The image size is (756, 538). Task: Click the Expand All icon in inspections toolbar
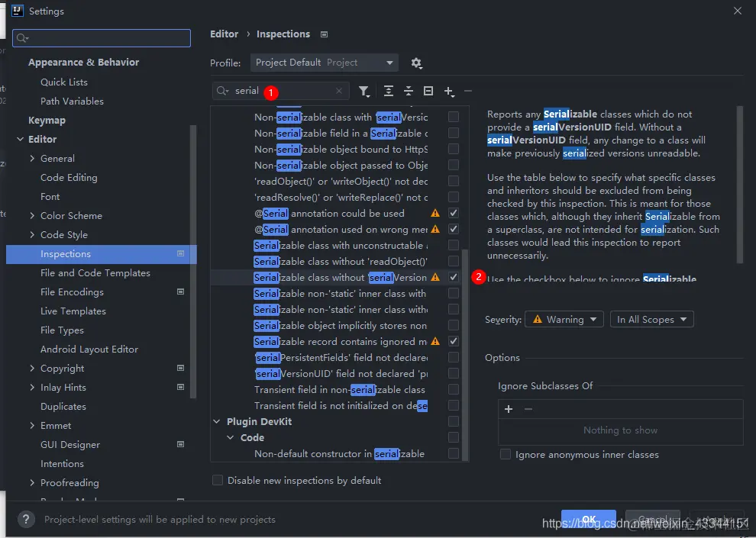[x=389, y=91]
